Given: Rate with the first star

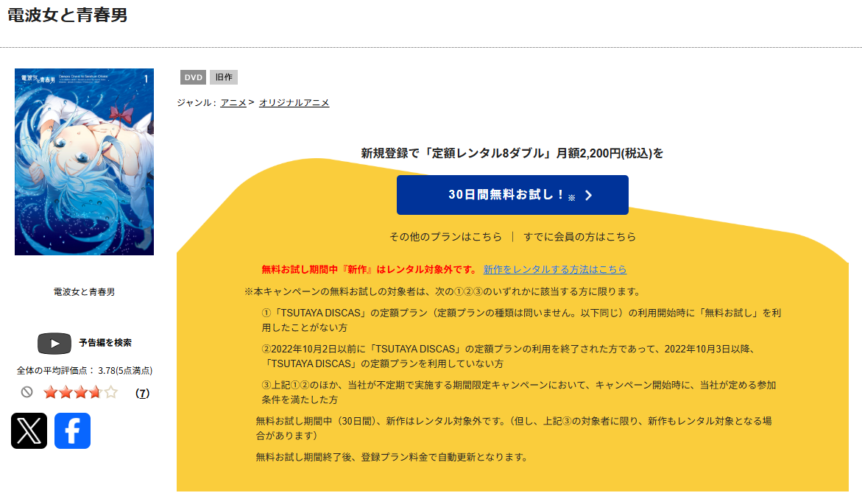Looking at the screenshot, I should pyautogui.click(x=51, y=392).
